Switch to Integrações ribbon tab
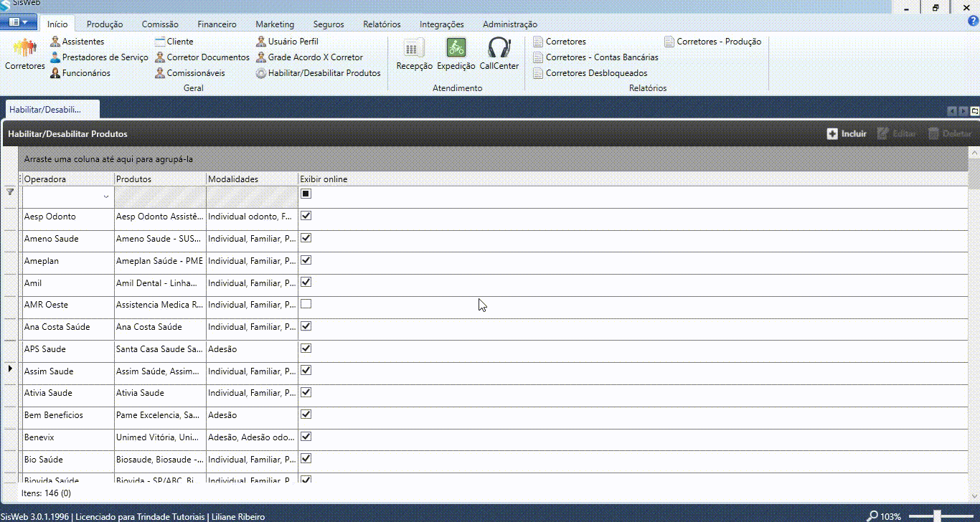This screenshot has width=980, height=522. pyautogui.click(x=442, y=24)
